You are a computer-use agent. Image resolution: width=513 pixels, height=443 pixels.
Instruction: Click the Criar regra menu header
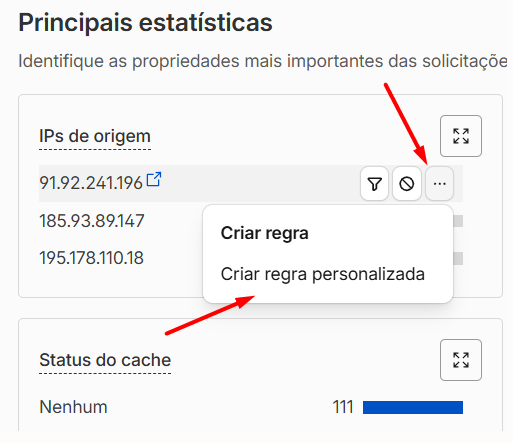tap(265, 233)
